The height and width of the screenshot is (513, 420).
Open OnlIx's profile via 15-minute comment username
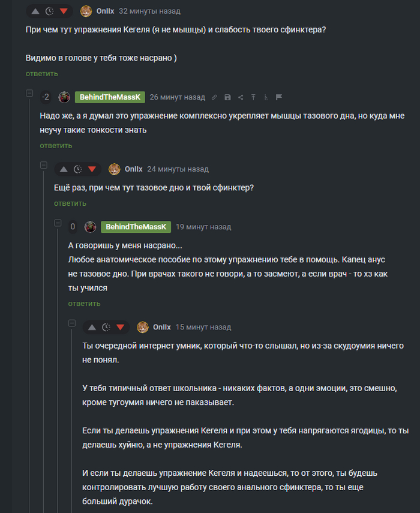pyautogui.click(x=161, y=327)
